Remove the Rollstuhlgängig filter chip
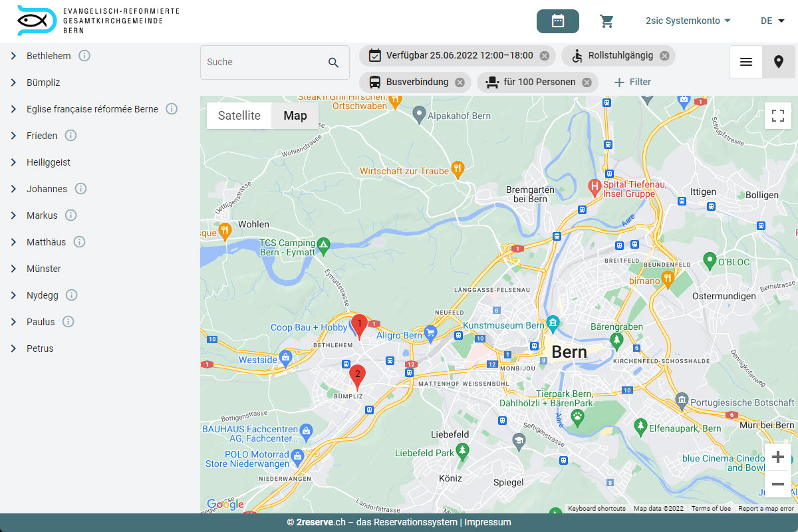This screenshot has width=798, height=532. (x=664, y=56)
